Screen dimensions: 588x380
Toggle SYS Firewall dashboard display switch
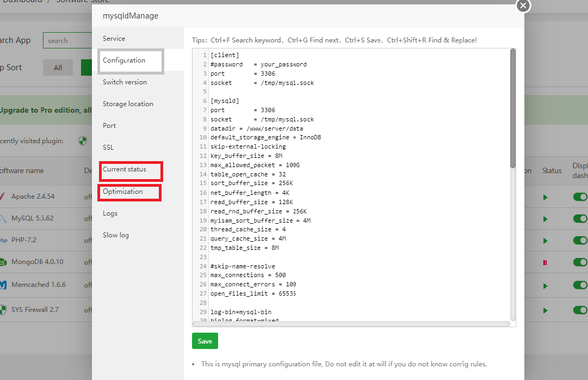[x=580, y=310]
